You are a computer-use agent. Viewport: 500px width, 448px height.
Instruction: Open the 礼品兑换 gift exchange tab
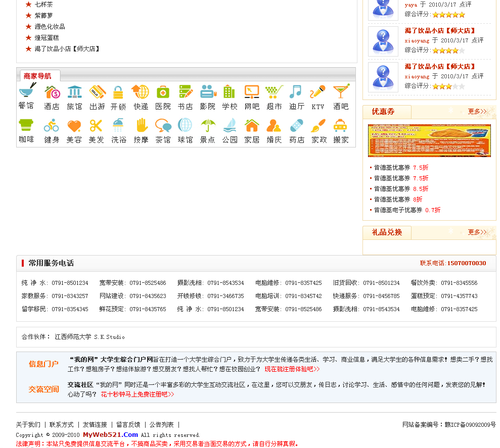coord(387,232)
